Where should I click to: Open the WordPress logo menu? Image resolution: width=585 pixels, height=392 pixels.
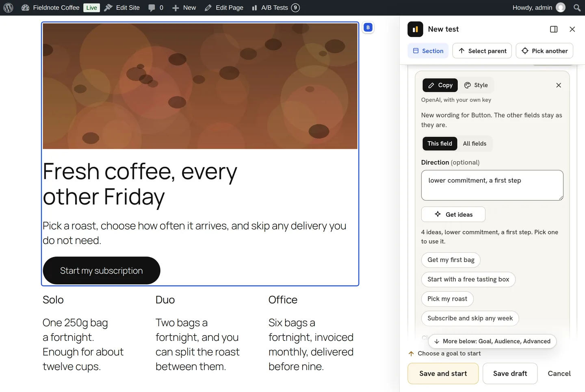8,8
